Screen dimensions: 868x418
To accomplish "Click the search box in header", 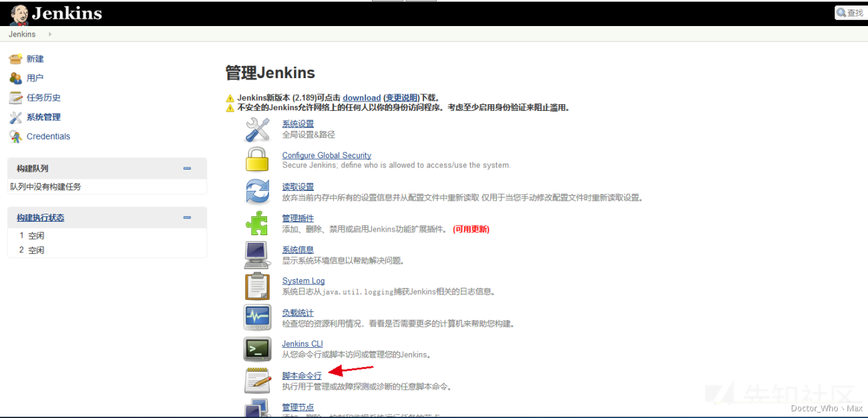I will point(850,13).
